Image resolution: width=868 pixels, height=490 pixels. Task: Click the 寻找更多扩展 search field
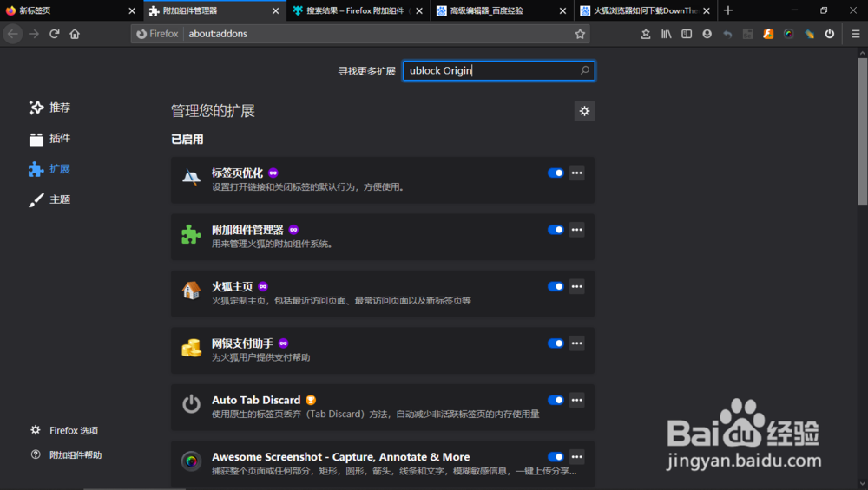click(x=499, y=70)
